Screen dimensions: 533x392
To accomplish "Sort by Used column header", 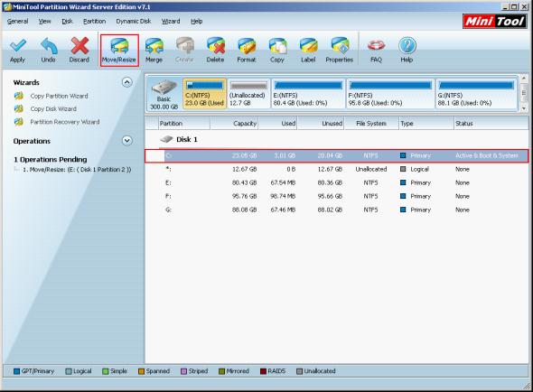I will [x=278, y=124].
